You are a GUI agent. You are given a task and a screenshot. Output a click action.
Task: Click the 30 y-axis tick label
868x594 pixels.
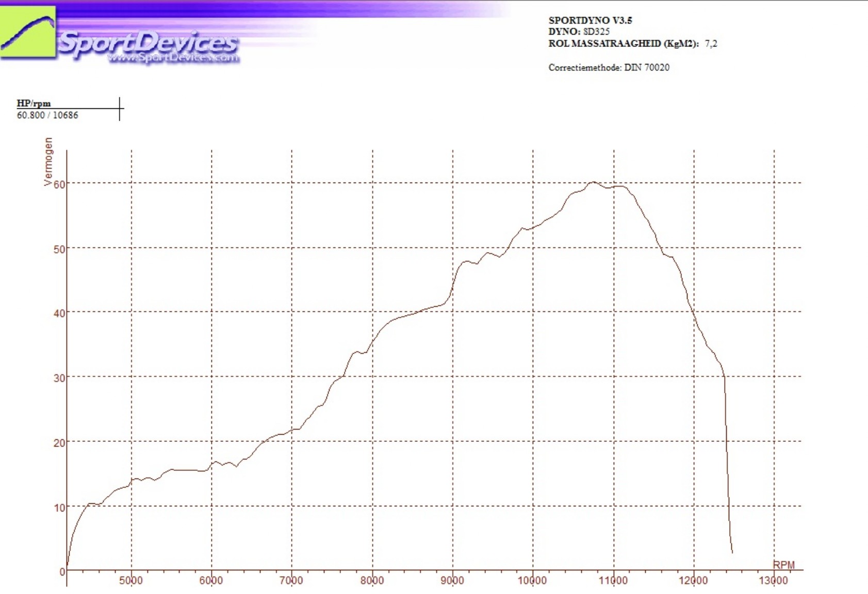[x=59, y=378]
